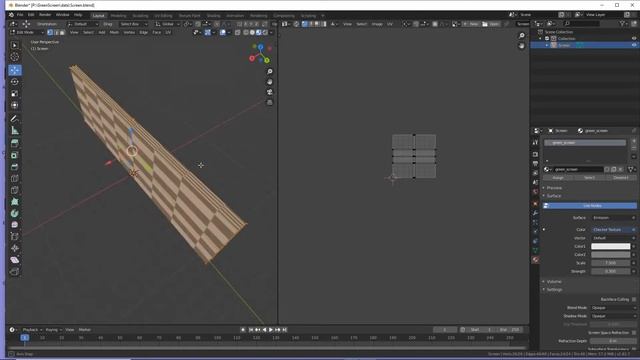The width and height of the screenshot is (640, 360).
Task: Click the UV editor zoom magnifier icon
Action: pos(522,36)
